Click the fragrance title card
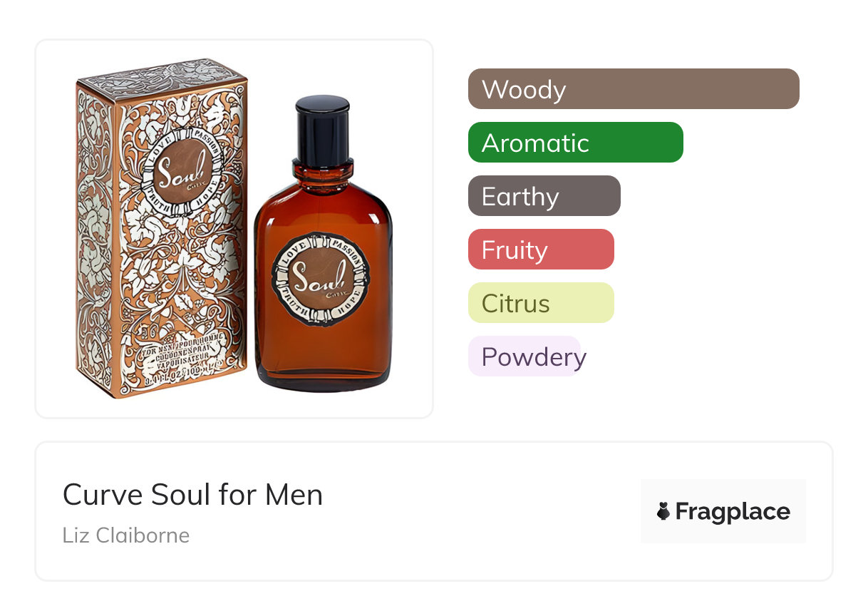Viewport: 868px width, 616px height. (x=433, y=511)
